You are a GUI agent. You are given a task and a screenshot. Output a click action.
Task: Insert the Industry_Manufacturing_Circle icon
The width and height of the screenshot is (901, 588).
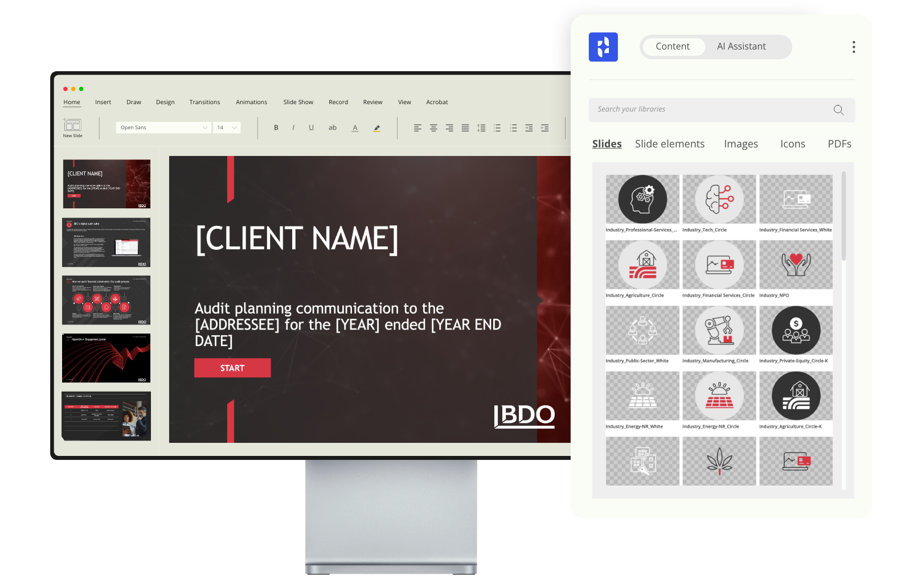pyautogui.click(x=719, y=330)
